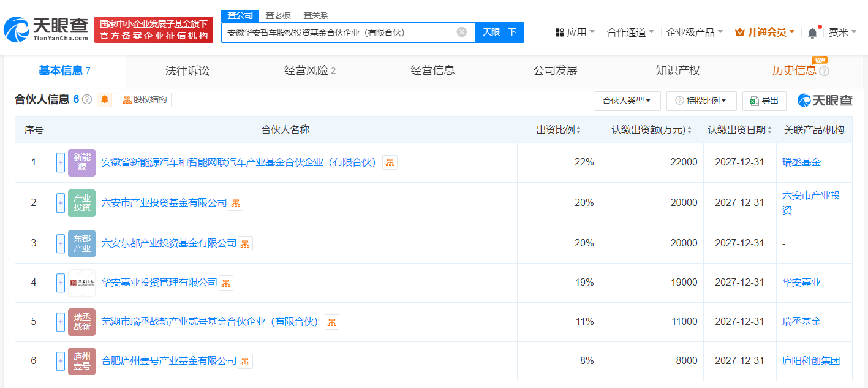
Task: Select the 知识产权 tab
Action: click(x=678, y=71)
